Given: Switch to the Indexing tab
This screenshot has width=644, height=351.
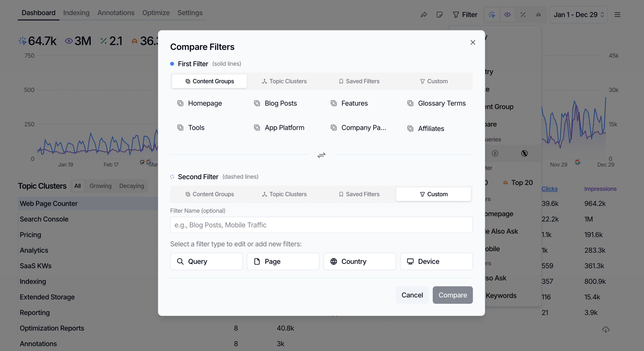Looking at the screenshot, I should pos(76,13).
